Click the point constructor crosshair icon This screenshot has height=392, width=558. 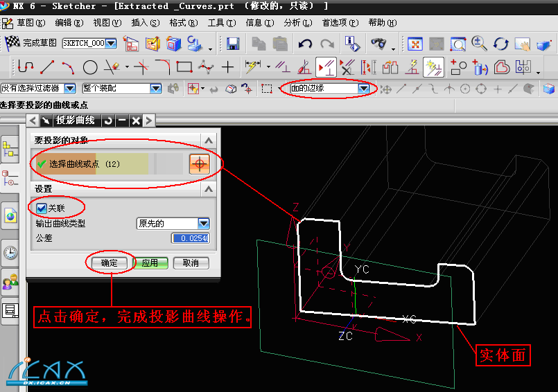click(200, 164)
